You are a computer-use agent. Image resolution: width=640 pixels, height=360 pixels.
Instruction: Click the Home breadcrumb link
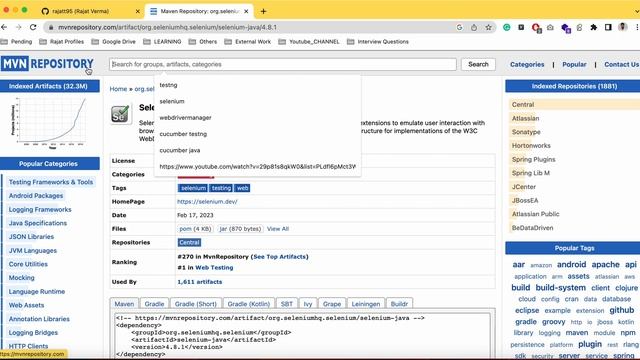118,89
